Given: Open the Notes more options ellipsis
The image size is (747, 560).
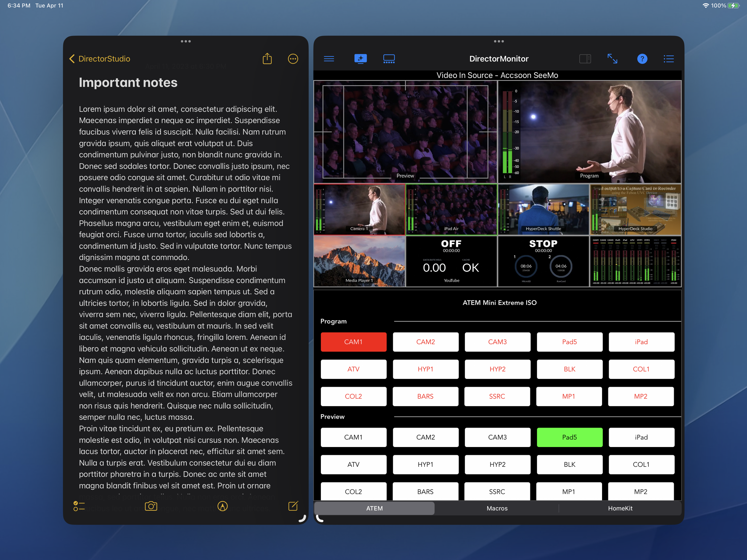Looking at the screenshot, I should coord(293,59).
